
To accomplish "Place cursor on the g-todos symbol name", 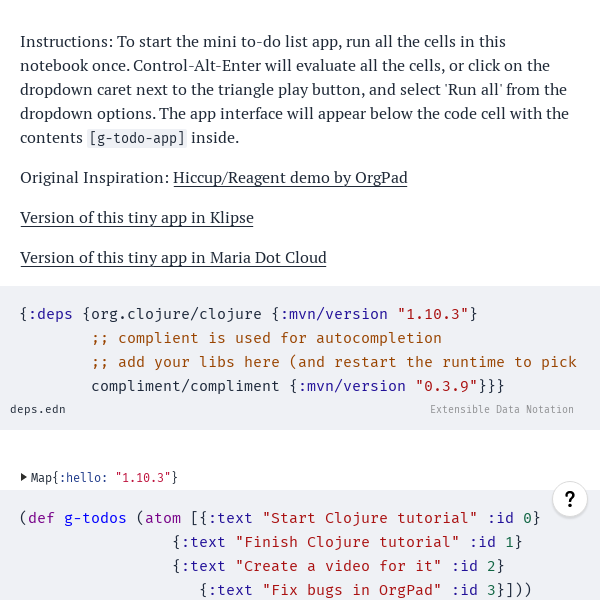I will coord(95,518).
